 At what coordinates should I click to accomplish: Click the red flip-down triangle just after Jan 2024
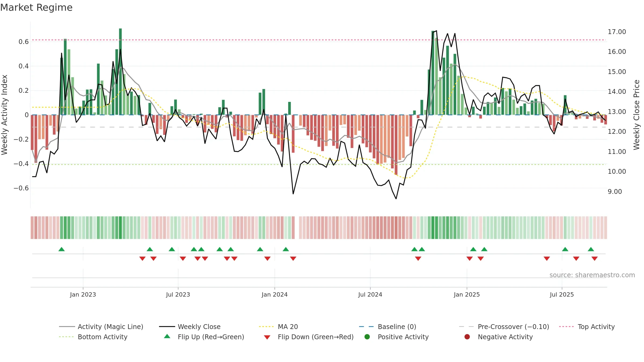pos(293,258)
